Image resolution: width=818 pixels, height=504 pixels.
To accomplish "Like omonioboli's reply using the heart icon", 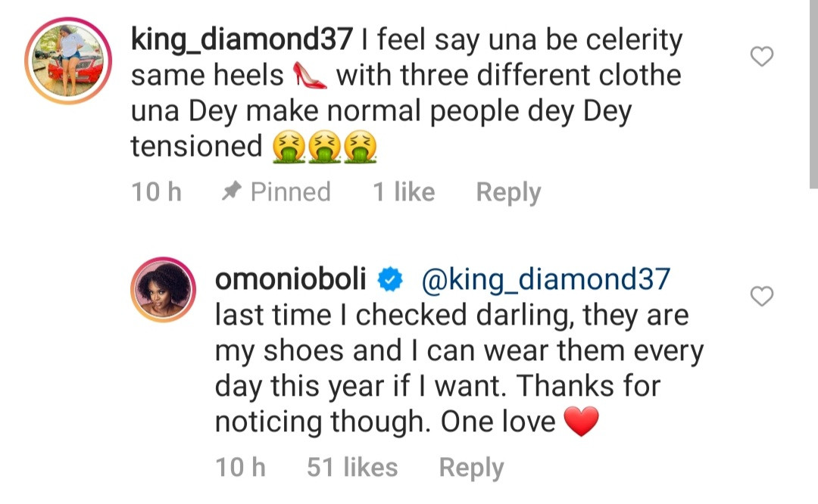I will 761,297.
